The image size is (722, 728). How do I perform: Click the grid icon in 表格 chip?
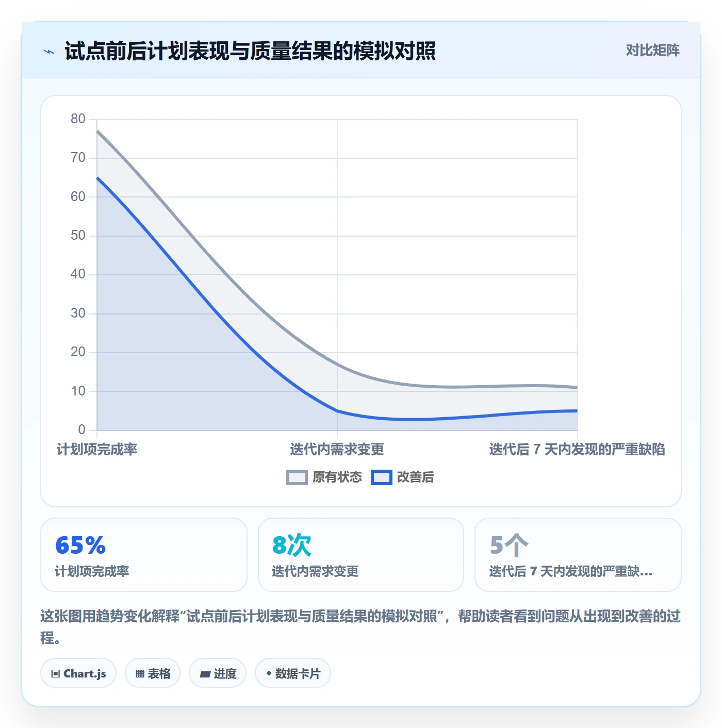coord(140,674)
